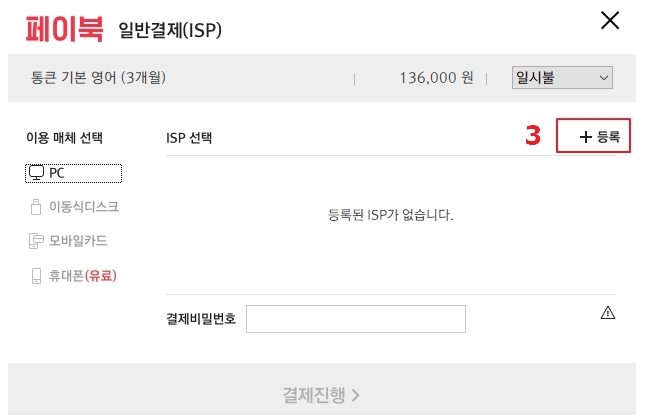
Task: Choose the 휴대폰(유료) option
Action: (74, 276)
